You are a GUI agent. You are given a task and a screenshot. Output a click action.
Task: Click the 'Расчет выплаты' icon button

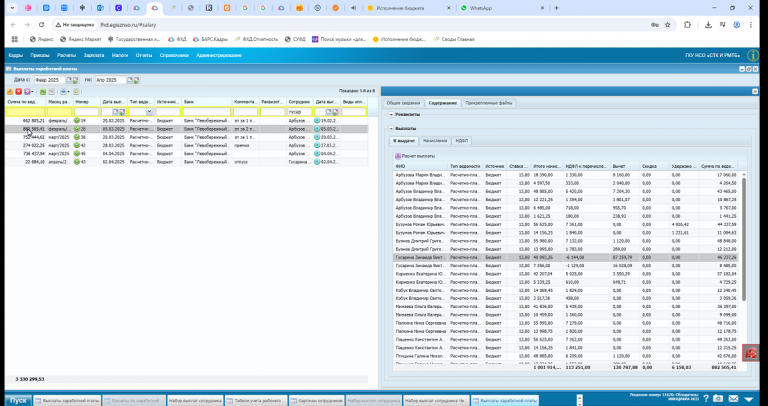pyautogui.click(x=398, y=156)
